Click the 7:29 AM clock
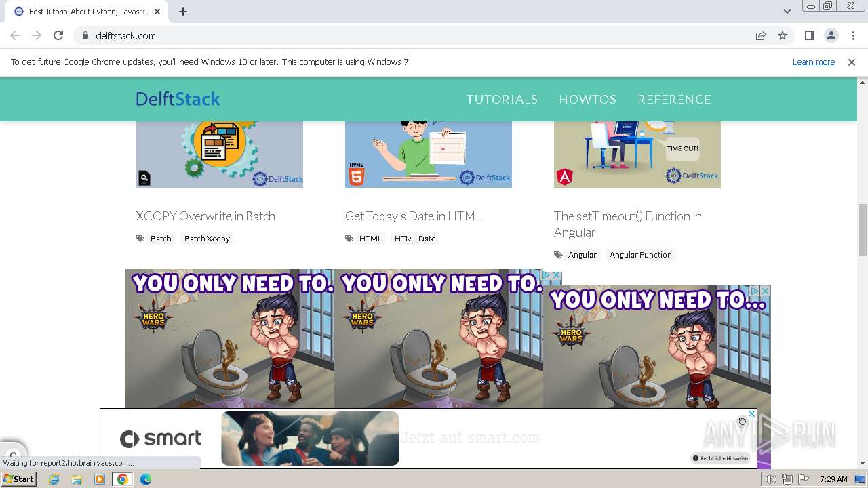The width and height of the screenshot is (868, 488). (833, 479)
